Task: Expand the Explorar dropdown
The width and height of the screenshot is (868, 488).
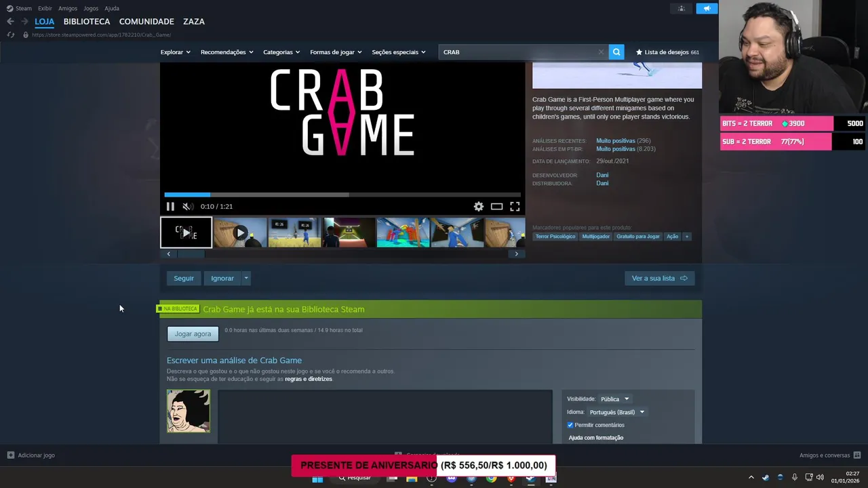Action: 175,52
